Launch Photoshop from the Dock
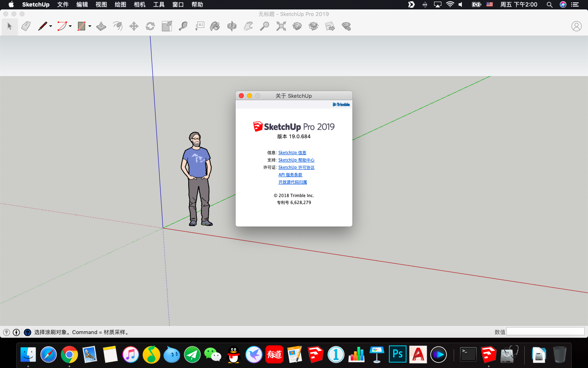 point(398,355)
